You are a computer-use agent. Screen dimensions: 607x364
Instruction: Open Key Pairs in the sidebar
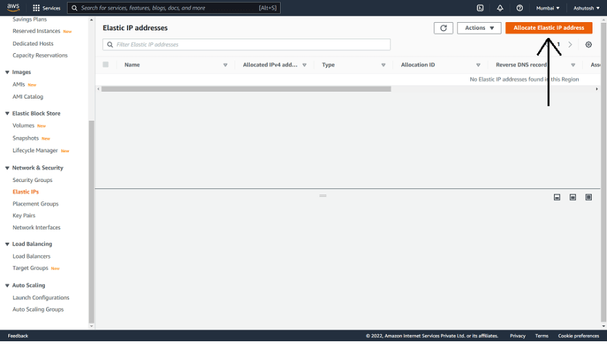pos(23,216)
